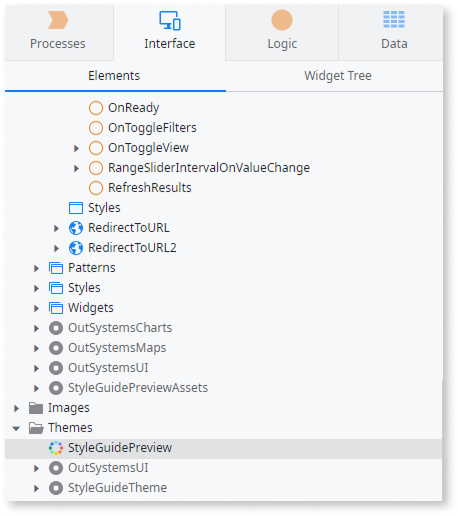
Task: Select the OnReady label
Action: click(134, 108)
